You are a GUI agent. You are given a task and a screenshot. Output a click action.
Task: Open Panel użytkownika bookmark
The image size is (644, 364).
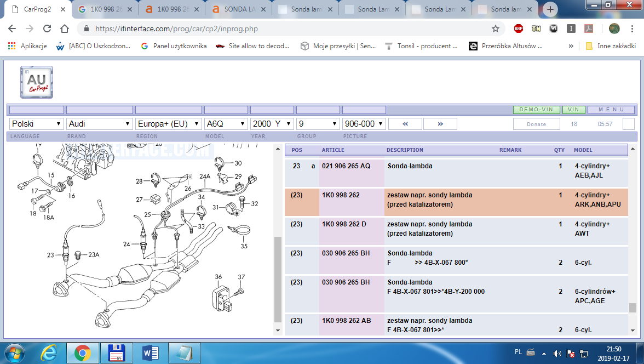point(174,46)
